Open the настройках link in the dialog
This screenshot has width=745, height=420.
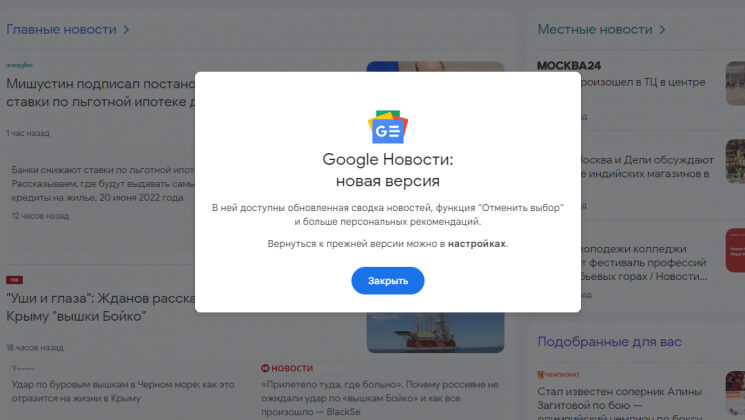click(477, 244)
